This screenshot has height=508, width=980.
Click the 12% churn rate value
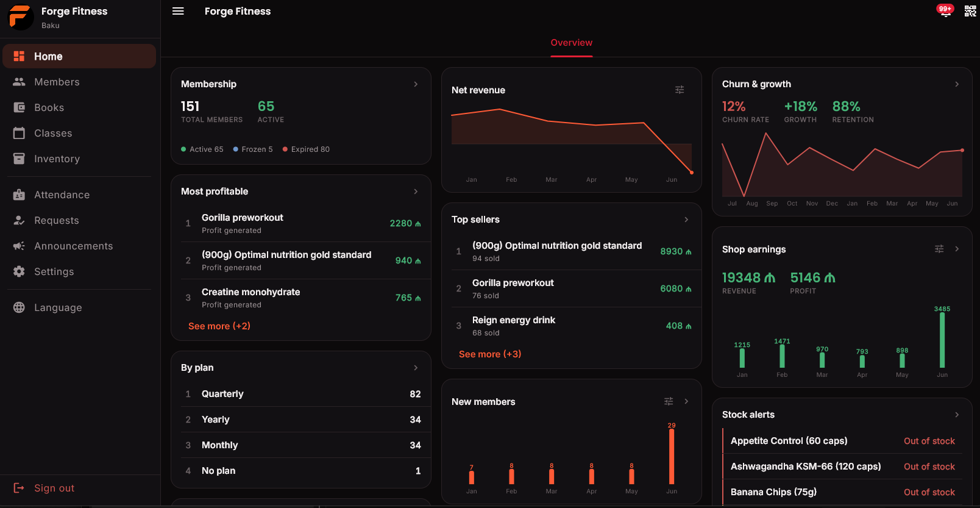[x=734, y=106]
